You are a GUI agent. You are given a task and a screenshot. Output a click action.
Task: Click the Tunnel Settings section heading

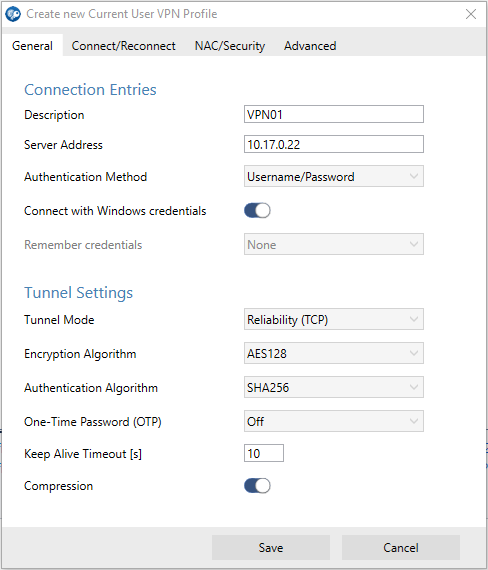[79, 293]
